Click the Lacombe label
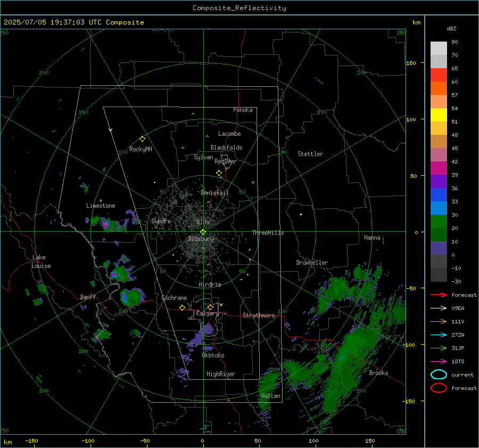The width and height of the screenshot is (479, 448). 229,134
